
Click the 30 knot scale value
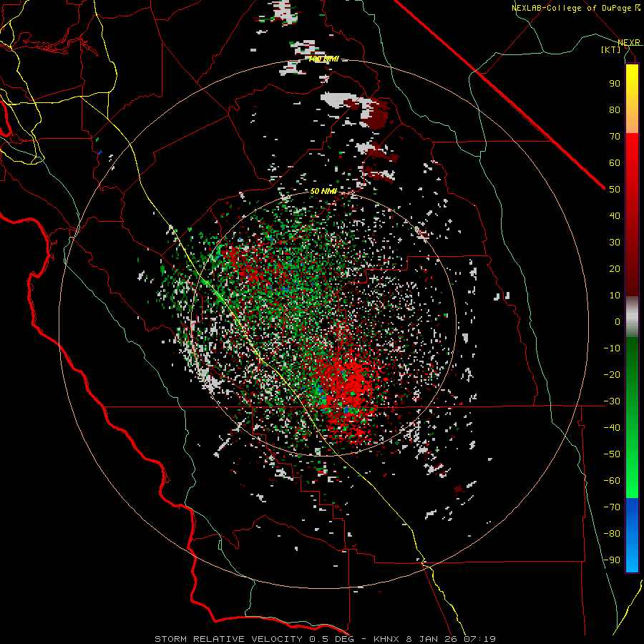tap(615, 243)
